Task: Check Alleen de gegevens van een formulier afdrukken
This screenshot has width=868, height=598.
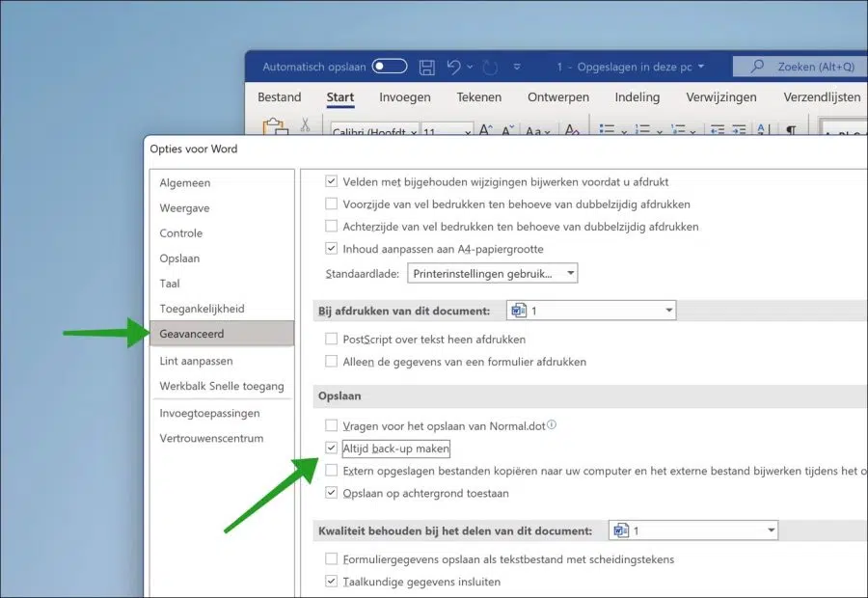Action: 331,361
